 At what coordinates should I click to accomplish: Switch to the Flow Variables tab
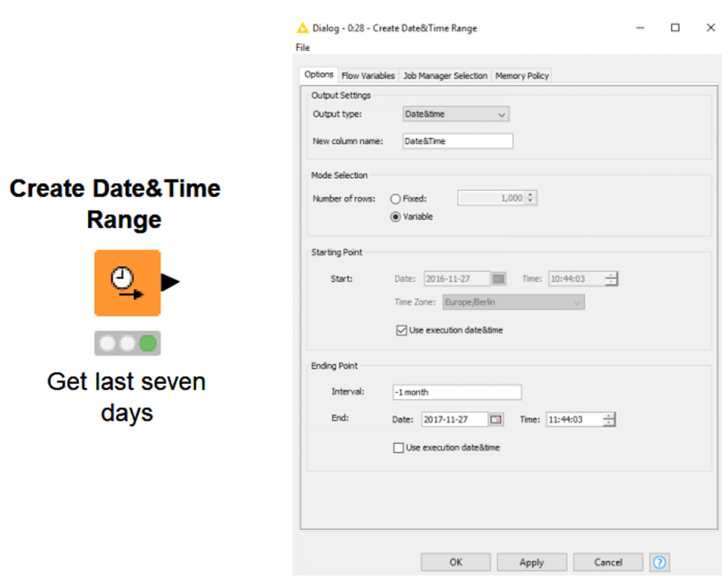coord(368,76)
